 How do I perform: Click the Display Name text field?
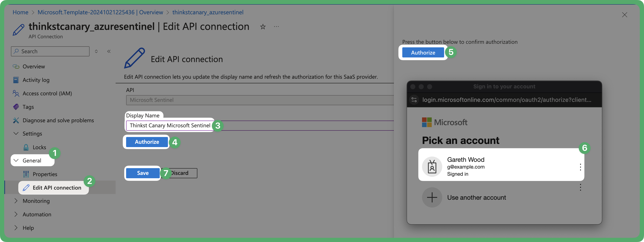click(260, 126)
